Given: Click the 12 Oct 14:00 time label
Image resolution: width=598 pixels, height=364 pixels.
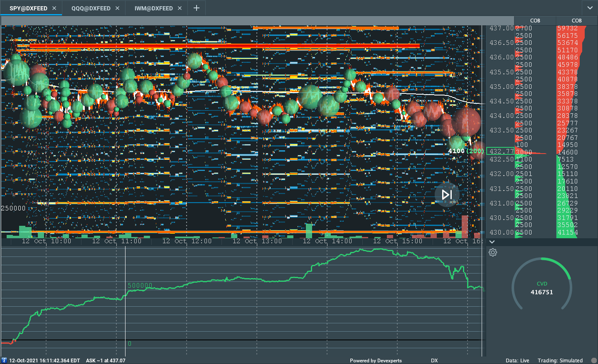Looking at the screenshot, I should pos(327,241).
